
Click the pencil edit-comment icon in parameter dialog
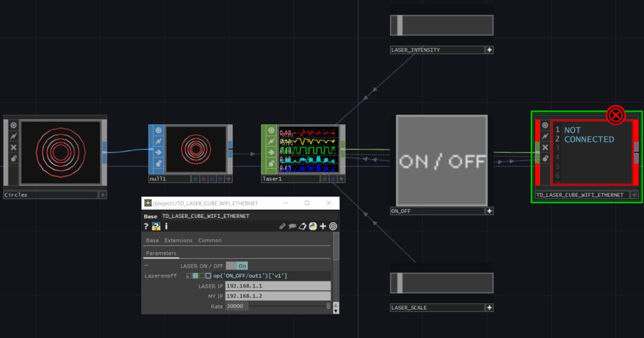pos(282,226)
